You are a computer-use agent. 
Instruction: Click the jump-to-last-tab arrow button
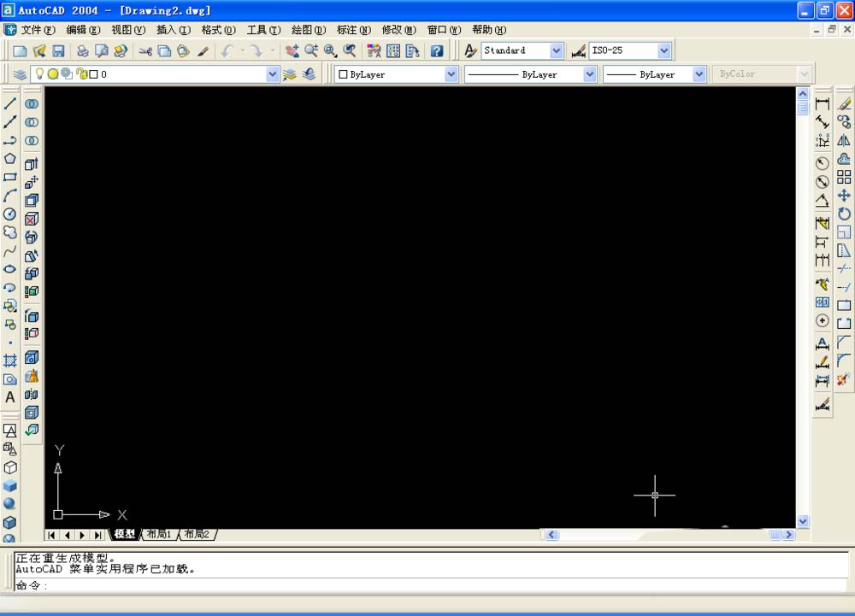pos(97,535)
